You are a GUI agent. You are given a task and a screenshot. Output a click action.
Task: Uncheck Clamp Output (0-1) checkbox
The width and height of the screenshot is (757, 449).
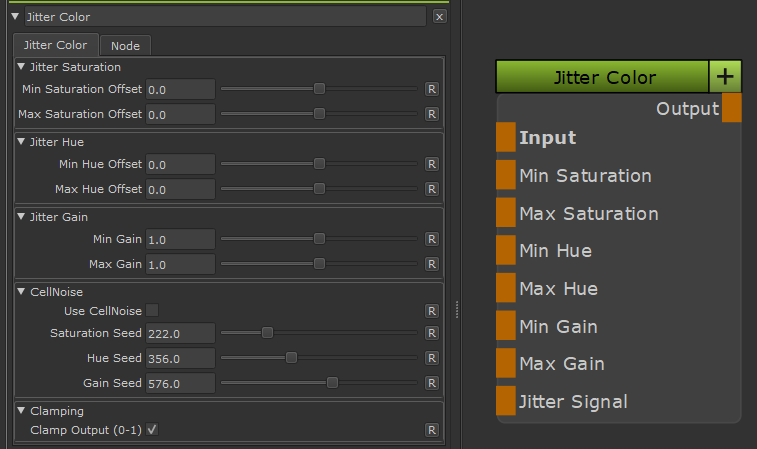coord(152,430)
